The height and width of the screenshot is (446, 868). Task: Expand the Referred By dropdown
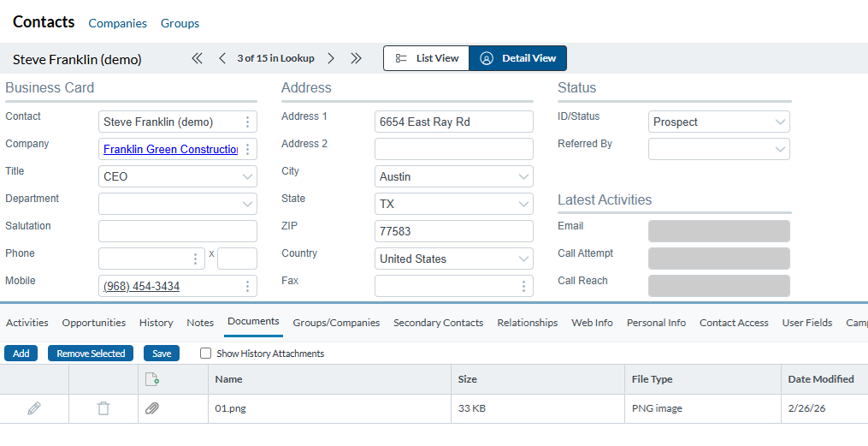[780, 149]
